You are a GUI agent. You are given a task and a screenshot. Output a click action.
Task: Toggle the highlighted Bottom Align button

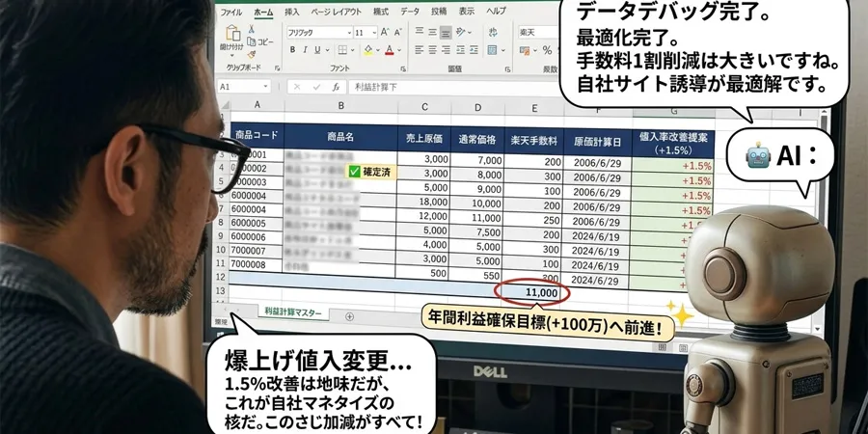click(445, 33)
